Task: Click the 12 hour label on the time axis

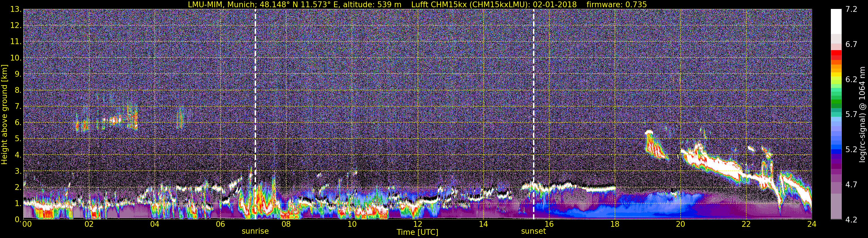Action: click(417, 224)
